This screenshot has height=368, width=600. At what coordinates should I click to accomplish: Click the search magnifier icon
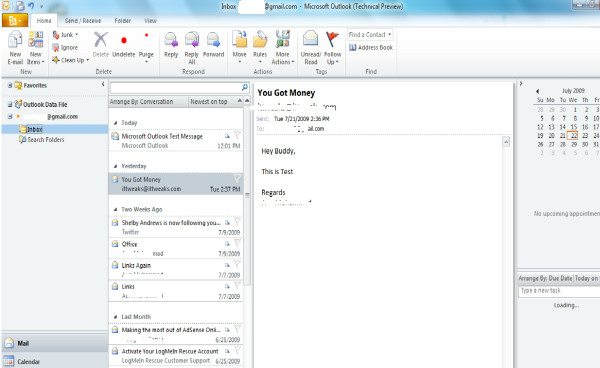coord(245,88)
